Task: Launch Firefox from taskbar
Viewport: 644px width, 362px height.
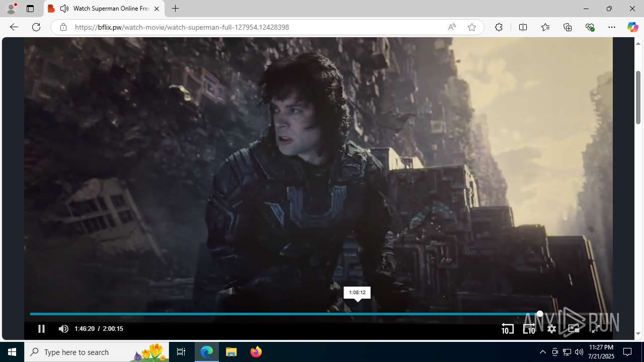Action: (256, 352)
